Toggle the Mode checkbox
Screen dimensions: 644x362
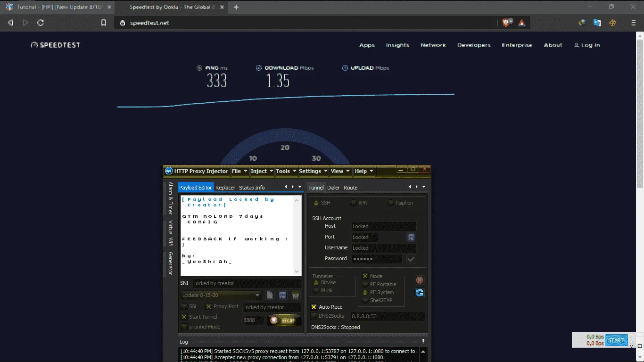coord(365,276)
